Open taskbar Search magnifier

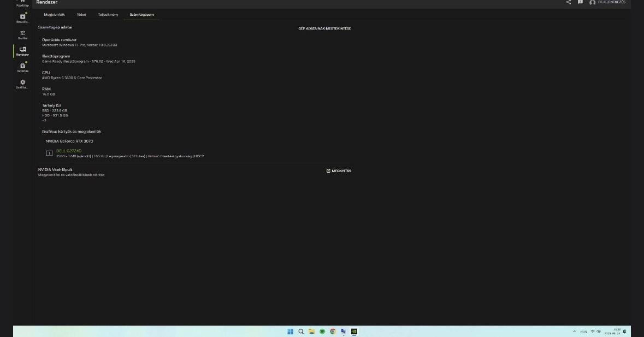(301, 331)
